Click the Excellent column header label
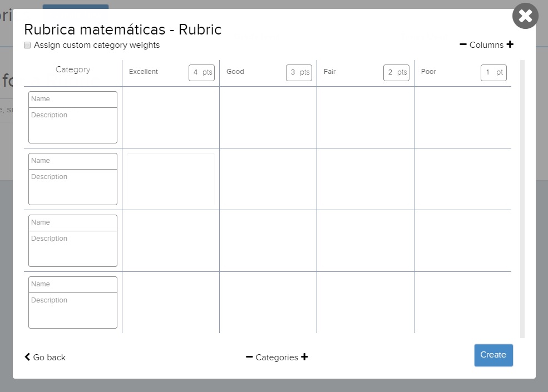548x392 pixels. pos(144,72)
